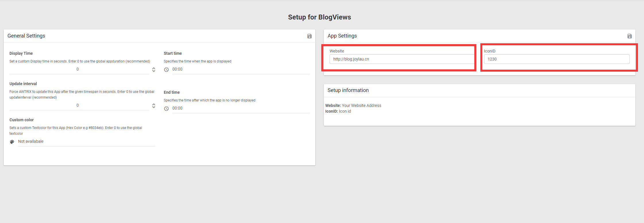Click the App Settings panel heading
The image size is (644, 223).
[342, 36]
